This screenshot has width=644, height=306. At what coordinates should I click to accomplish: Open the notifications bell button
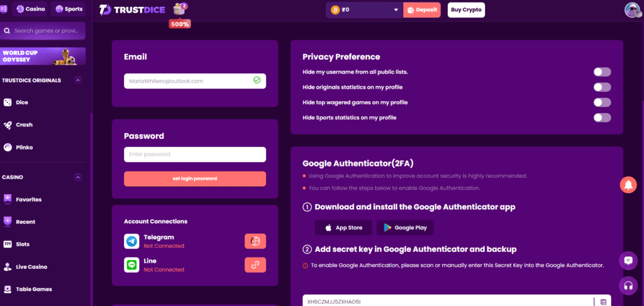628,185
